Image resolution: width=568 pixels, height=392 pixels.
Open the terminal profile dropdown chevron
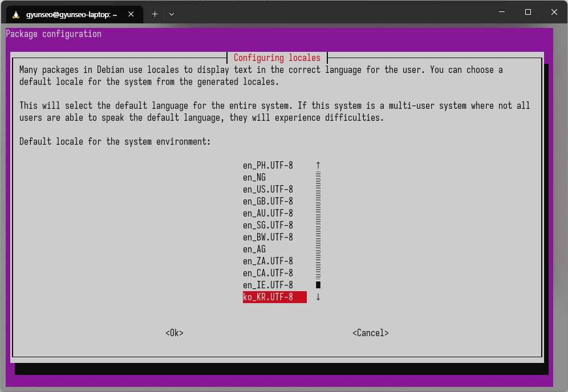pos(172,14)
